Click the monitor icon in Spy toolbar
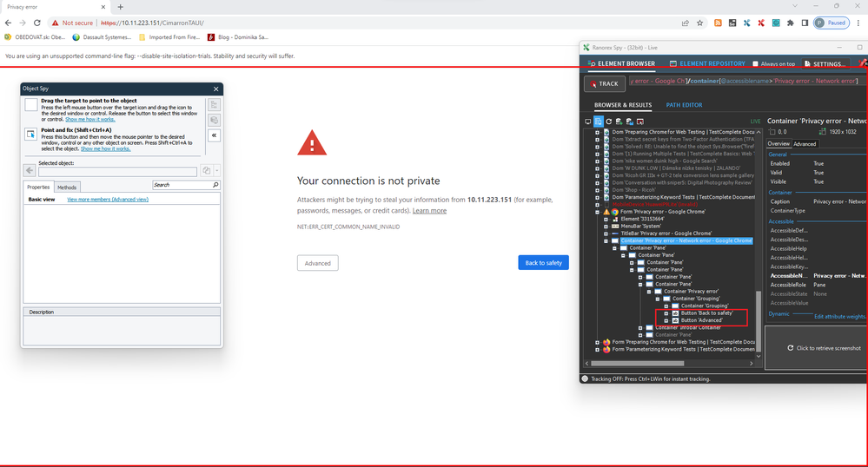 [588, 122]
